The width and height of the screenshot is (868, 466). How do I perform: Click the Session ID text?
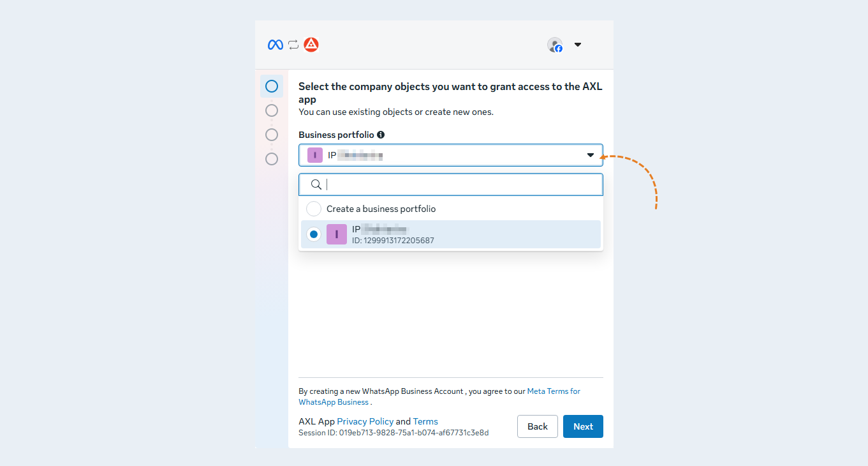(x=394, y=433)
